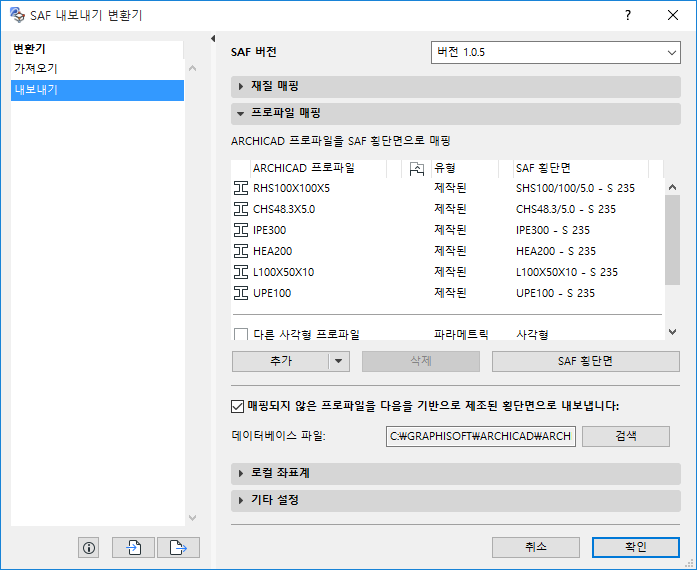Click the profile icon beside HEA200
This screenshot has width=697, height=570.
[240, 251]
